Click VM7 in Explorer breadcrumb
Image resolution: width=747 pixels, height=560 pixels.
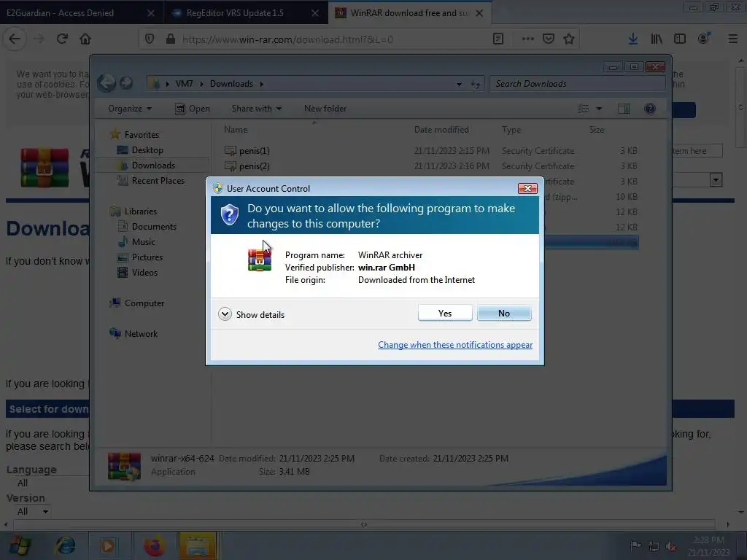(184, 84)
